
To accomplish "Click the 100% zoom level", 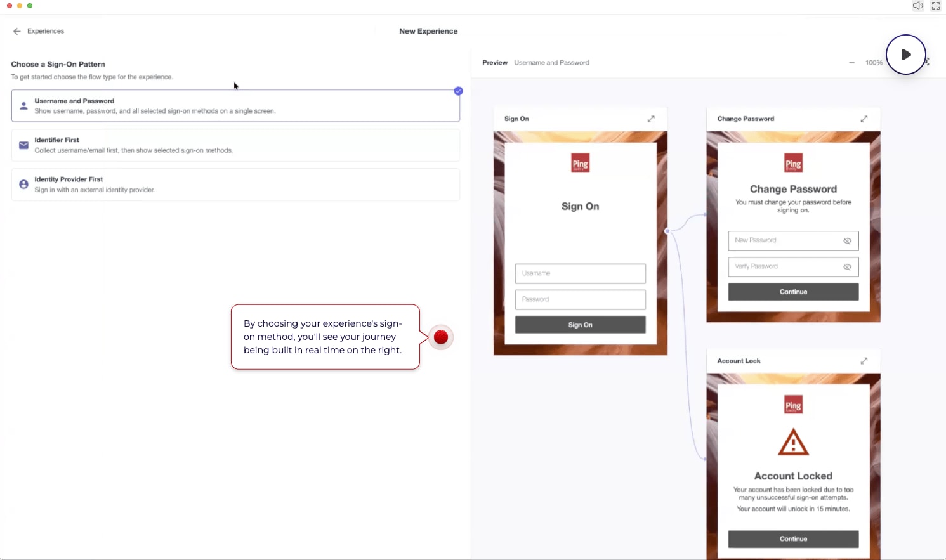I will tap(874, 63).
